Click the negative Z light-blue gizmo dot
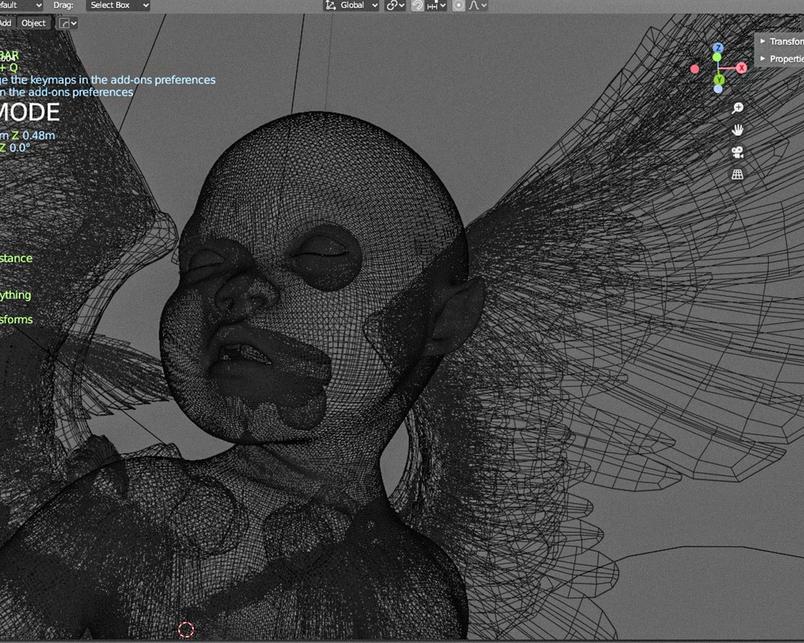 718,89
